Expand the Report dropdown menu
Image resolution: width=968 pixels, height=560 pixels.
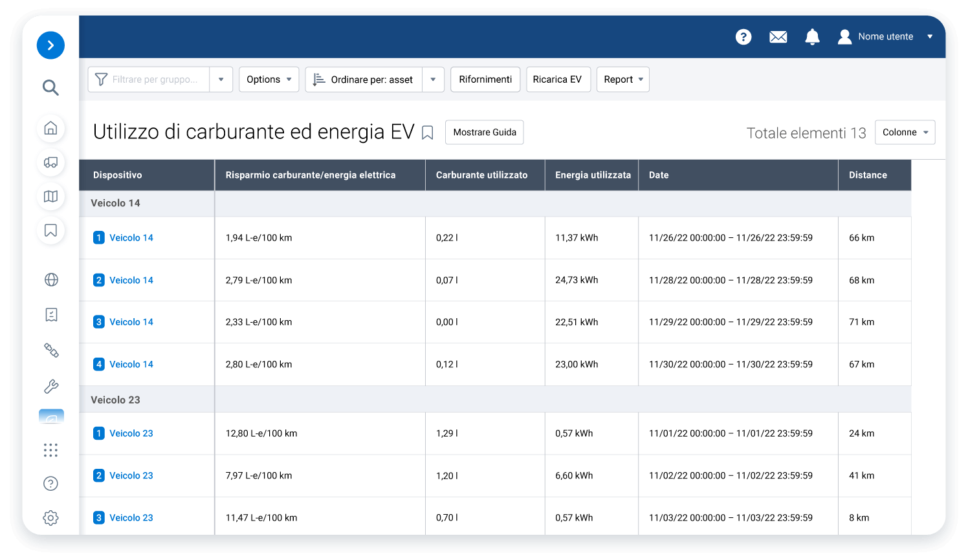[x=622, y=80]
